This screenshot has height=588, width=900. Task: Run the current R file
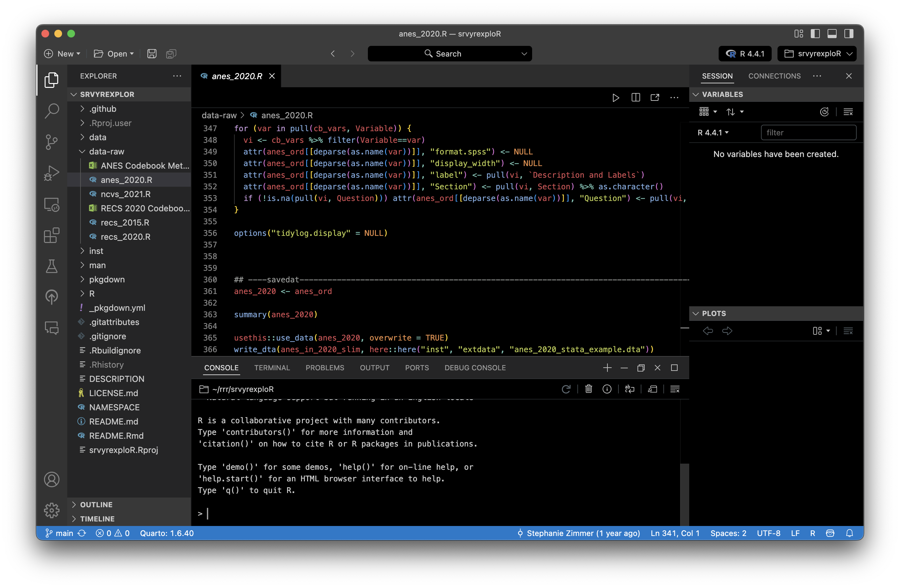coord(616,98)
